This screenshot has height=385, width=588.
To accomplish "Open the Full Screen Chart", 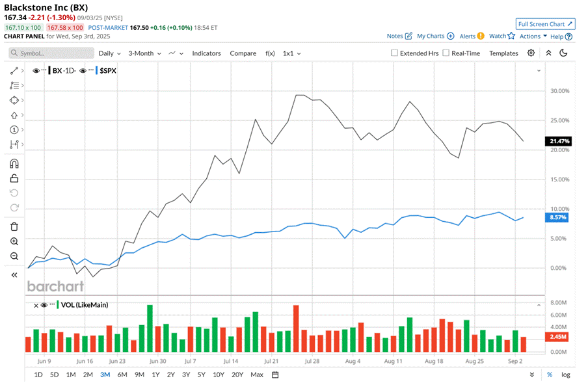I will pos(545,24).
